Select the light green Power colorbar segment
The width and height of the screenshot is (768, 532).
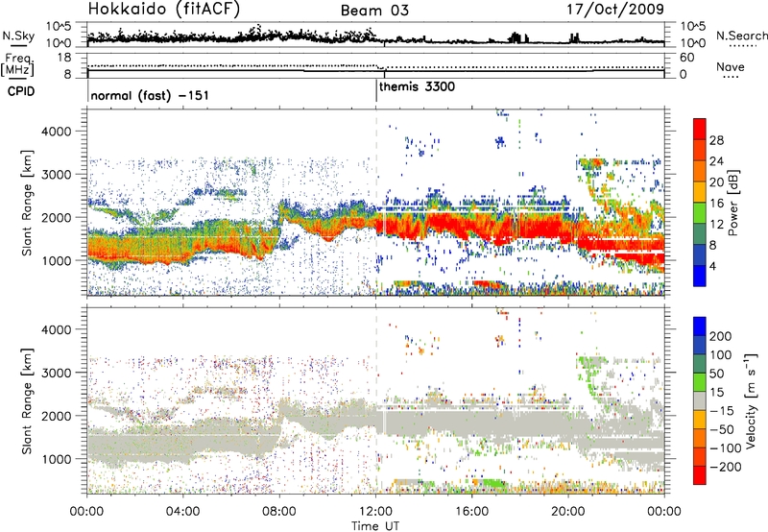tap(700, 212)
